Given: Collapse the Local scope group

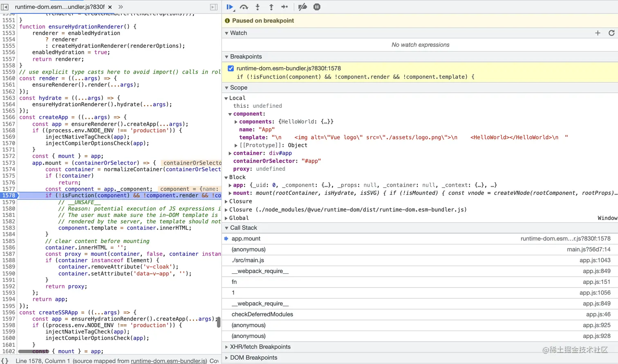Looking at the screenshot, I should point(226,98).
